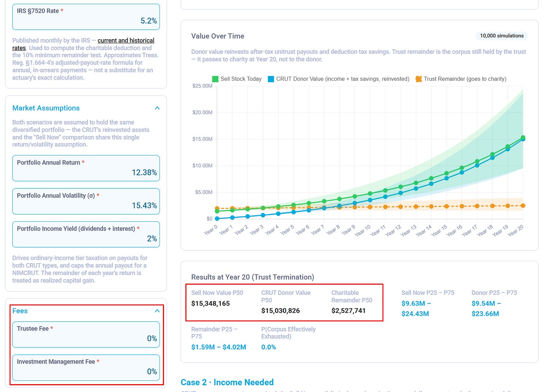The height and width of the screenshot is (392, 544).
Task: Click the IRS §7520 Rate input field
Action: pyautogui.click(x=86, y=17)
